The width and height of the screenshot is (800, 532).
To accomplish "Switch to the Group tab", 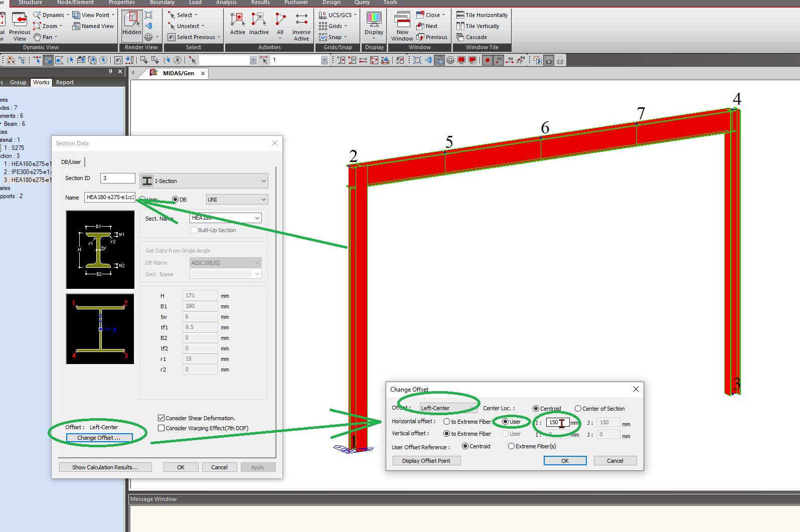I will tap(18, 82).
